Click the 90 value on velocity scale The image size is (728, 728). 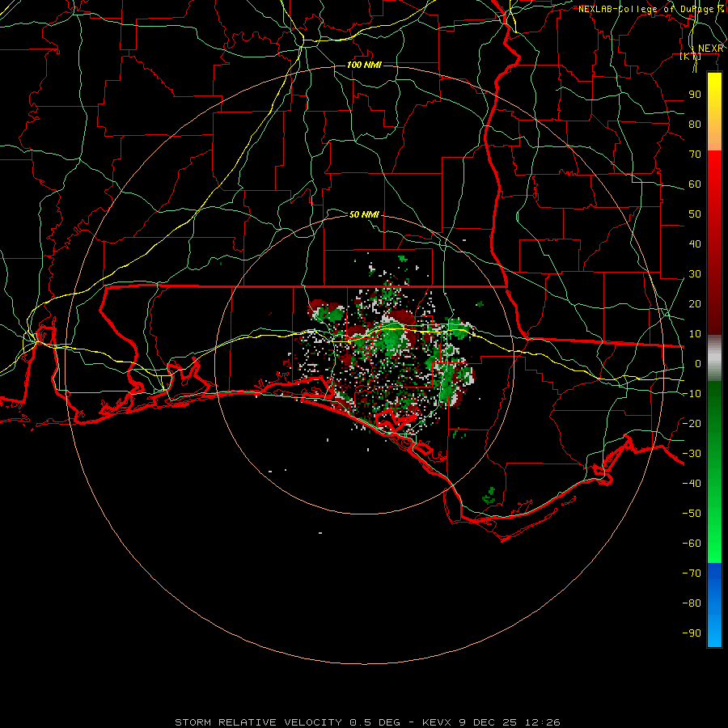695,95
